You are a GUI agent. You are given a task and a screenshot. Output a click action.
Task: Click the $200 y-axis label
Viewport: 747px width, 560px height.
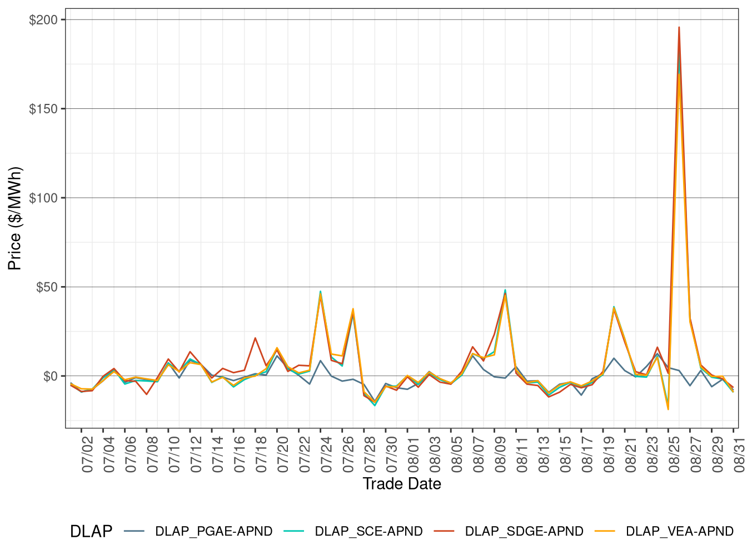43,20
